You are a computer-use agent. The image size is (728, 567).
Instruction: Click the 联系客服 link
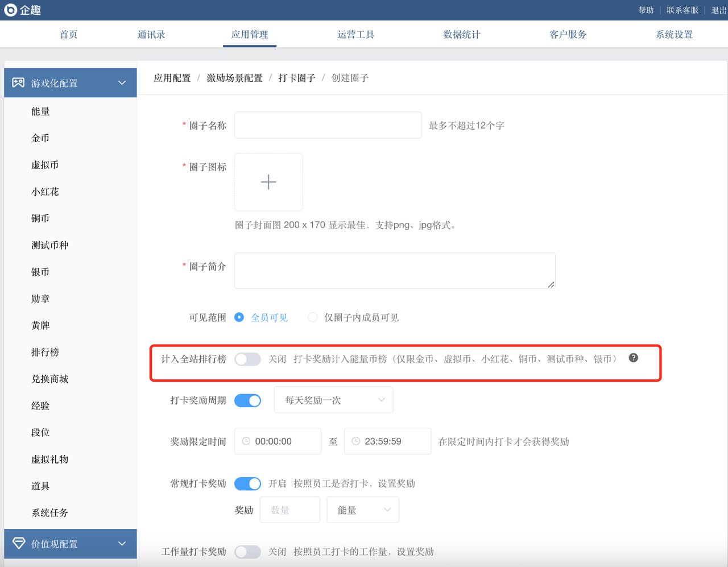pos(682,10)
